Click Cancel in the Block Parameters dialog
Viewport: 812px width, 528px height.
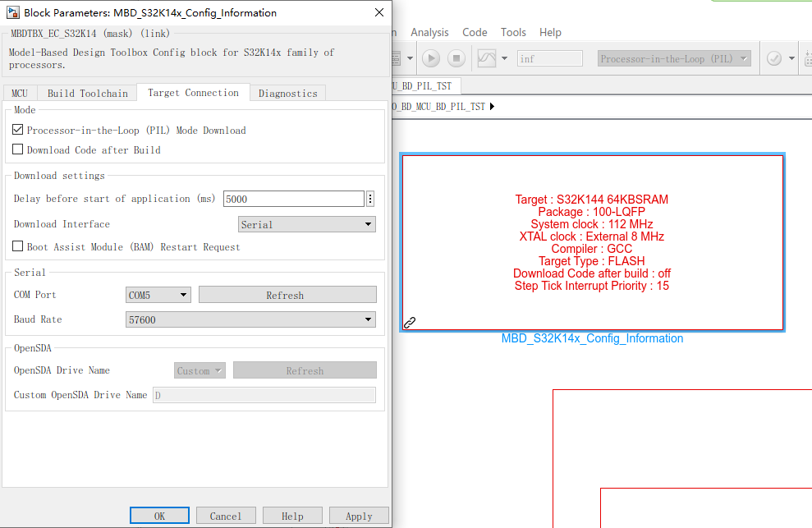(x=226, y=516)
